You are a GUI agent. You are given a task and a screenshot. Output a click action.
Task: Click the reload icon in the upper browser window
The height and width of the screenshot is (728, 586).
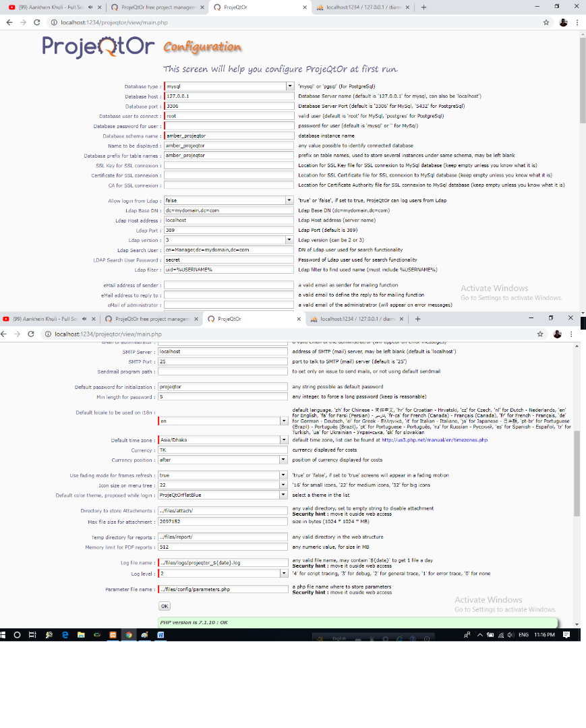point(36,22)
